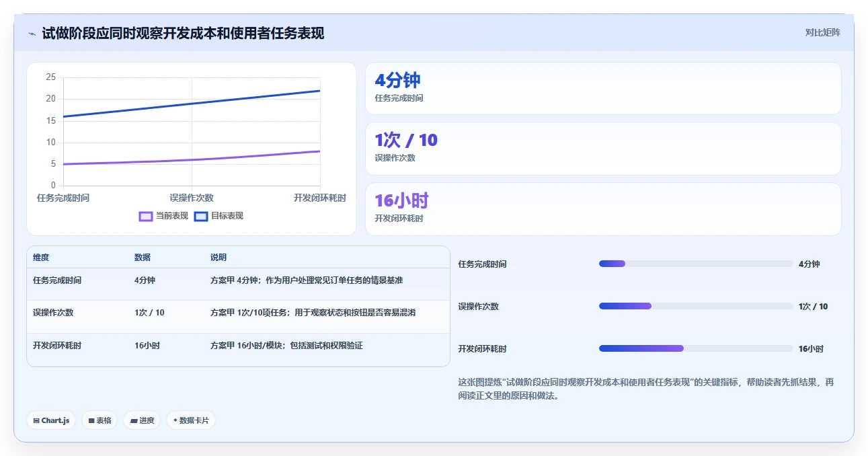868x456 pixels.
Task: Click the 16小时 value beside progress bar
Action: (x=811, y=348)
